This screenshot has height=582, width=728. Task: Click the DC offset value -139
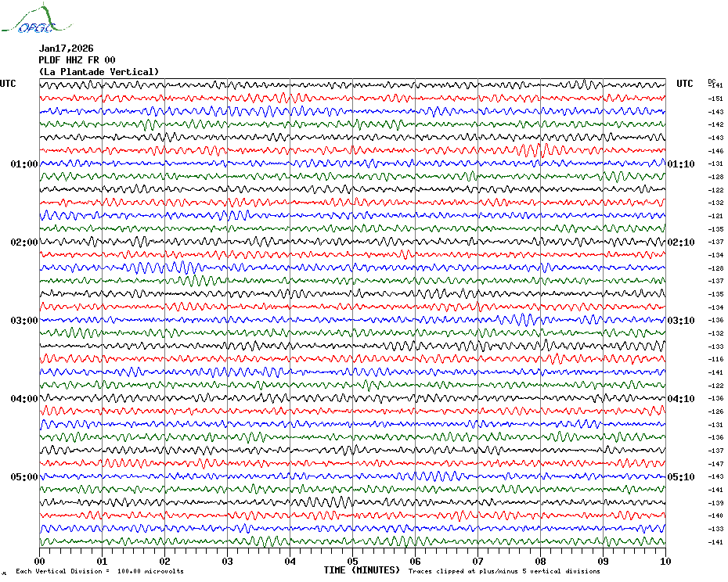(x=715, y=503)
